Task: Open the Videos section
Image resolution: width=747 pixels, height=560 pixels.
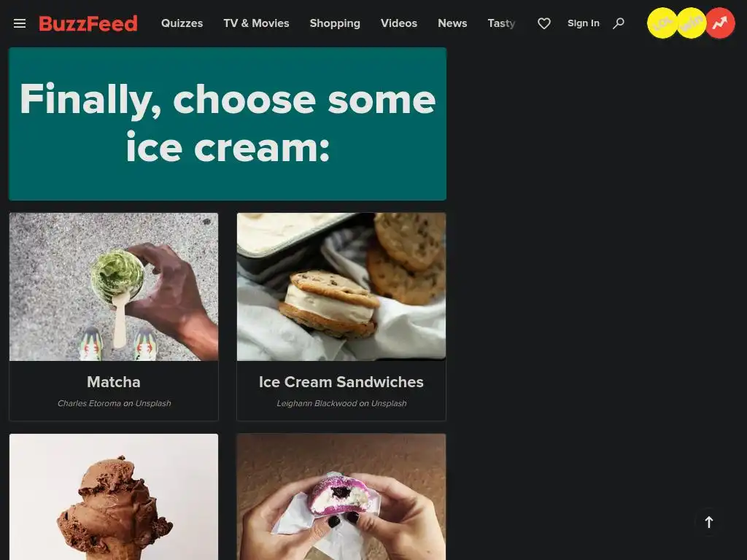Action: pyautogui.click(x=399, y=23)
